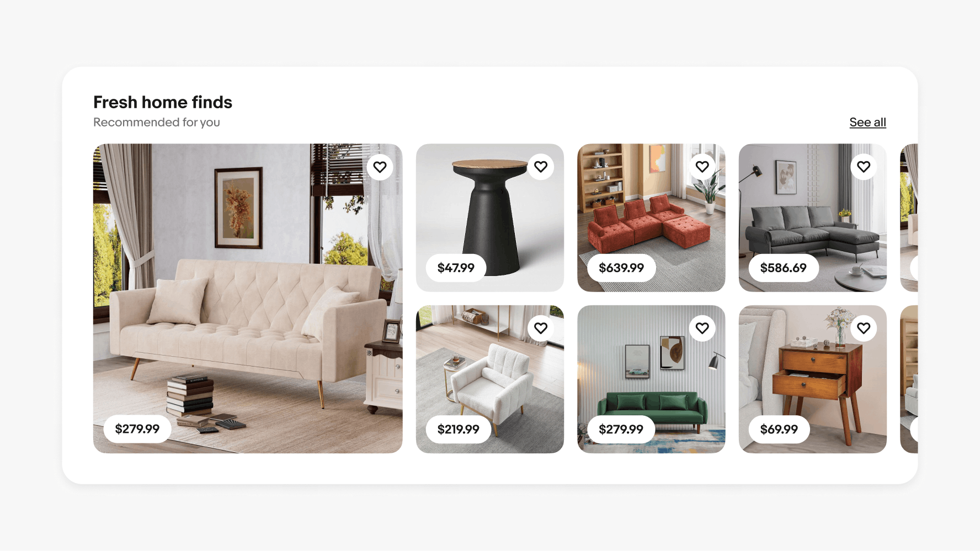Click the $69.99 price pill
980x551 pixels.
pyautogui.click(x=779, y=429)
